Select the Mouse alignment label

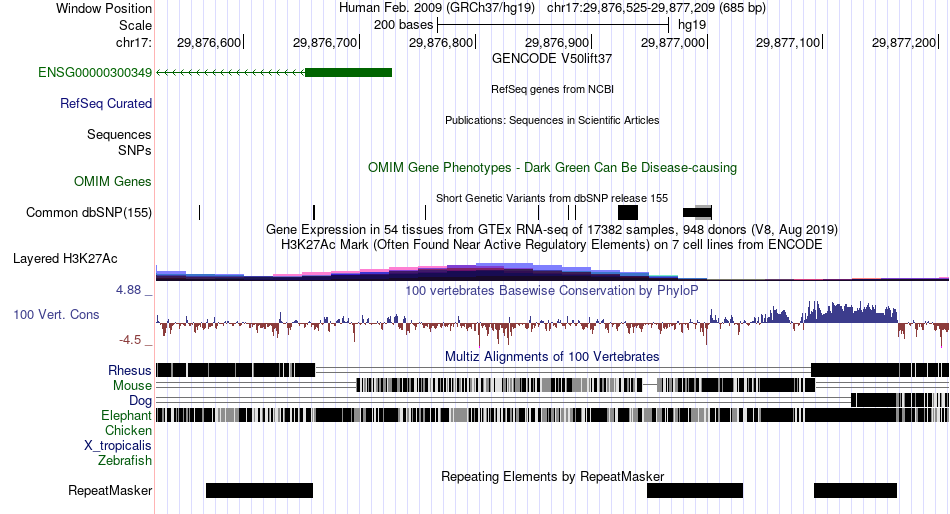[x=132, y=386]
